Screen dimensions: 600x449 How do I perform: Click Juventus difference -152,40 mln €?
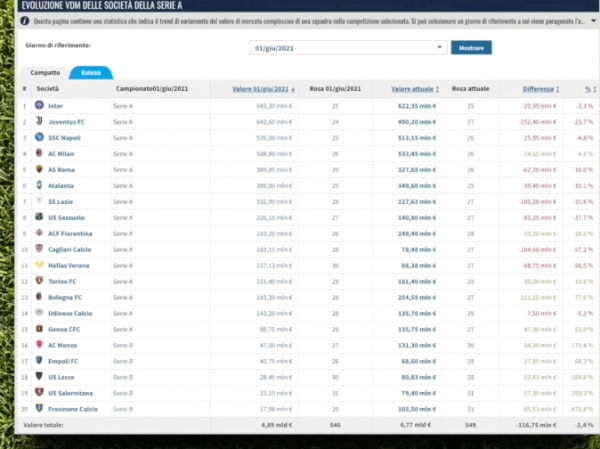[x=537, y=122]
